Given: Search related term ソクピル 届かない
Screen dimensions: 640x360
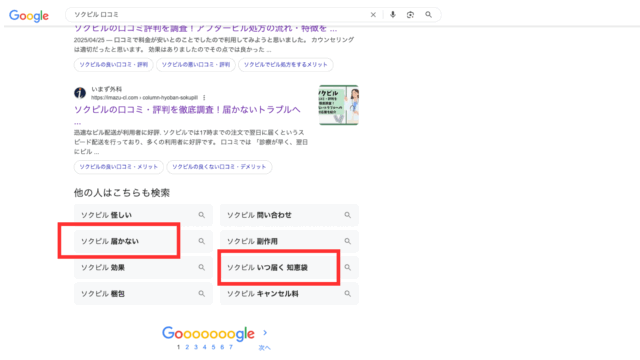Looking at the screenshot, I should 143,241.
